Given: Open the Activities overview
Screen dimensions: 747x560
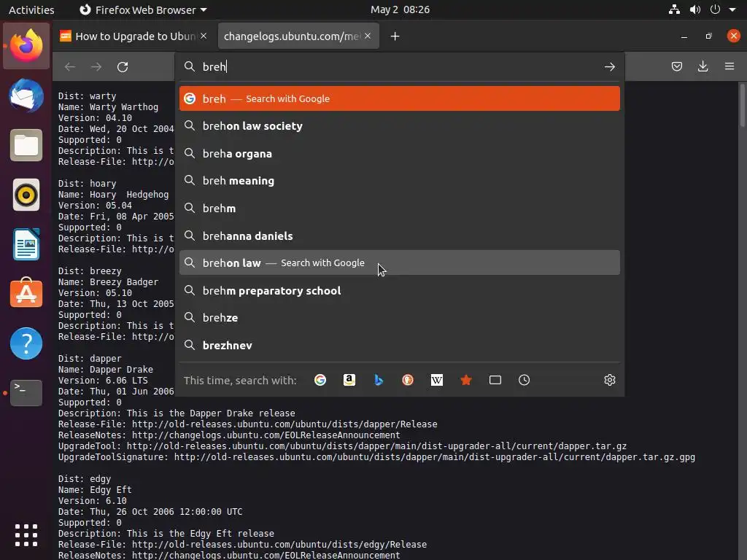Looking at the screenshot, I should (x=31, y=9).
